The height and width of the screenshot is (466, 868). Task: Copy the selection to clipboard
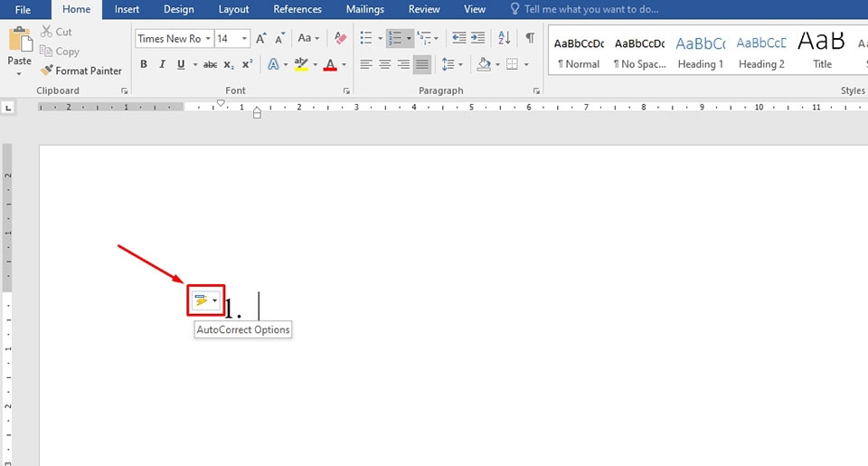point(60,51)
